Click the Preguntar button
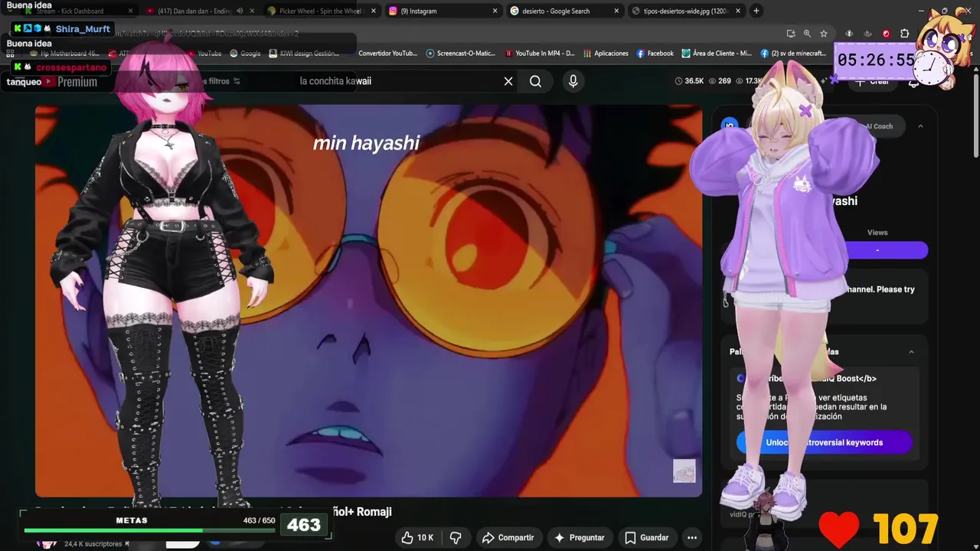 (580, 538)
